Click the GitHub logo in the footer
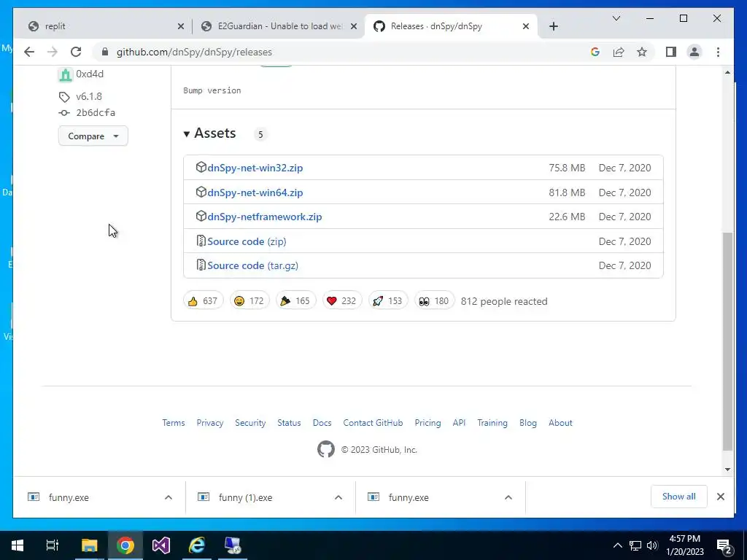747x560 pixels. tap(326, 449)
